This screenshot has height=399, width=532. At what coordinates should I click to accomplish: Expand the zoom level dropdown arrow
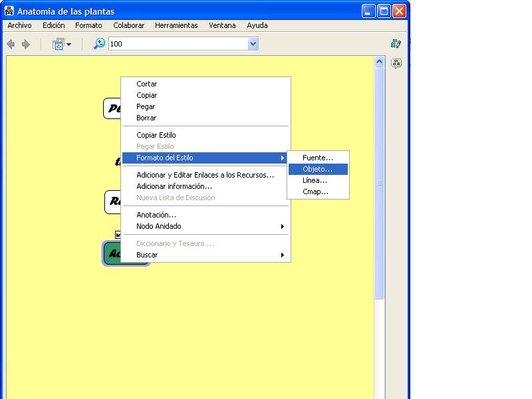point(253,44)
